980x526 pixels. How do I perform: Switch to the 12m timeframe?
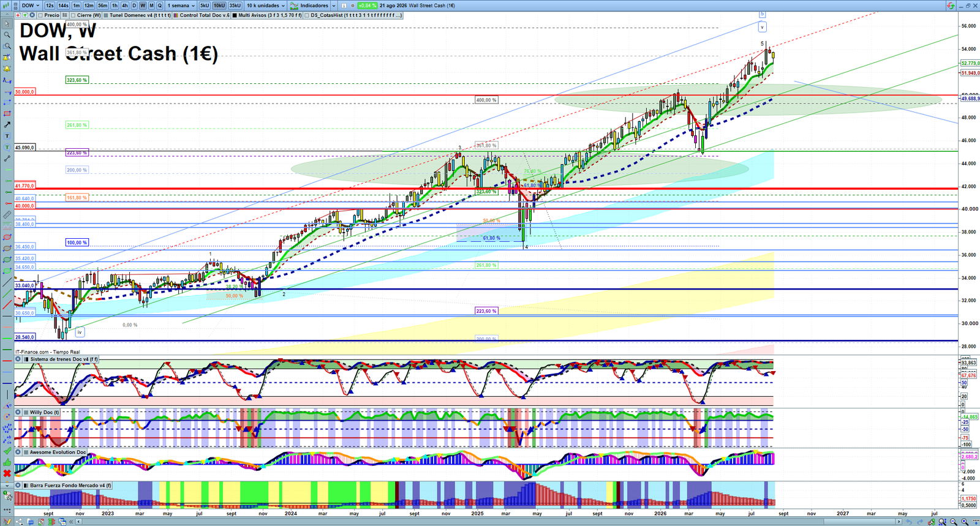89,6
